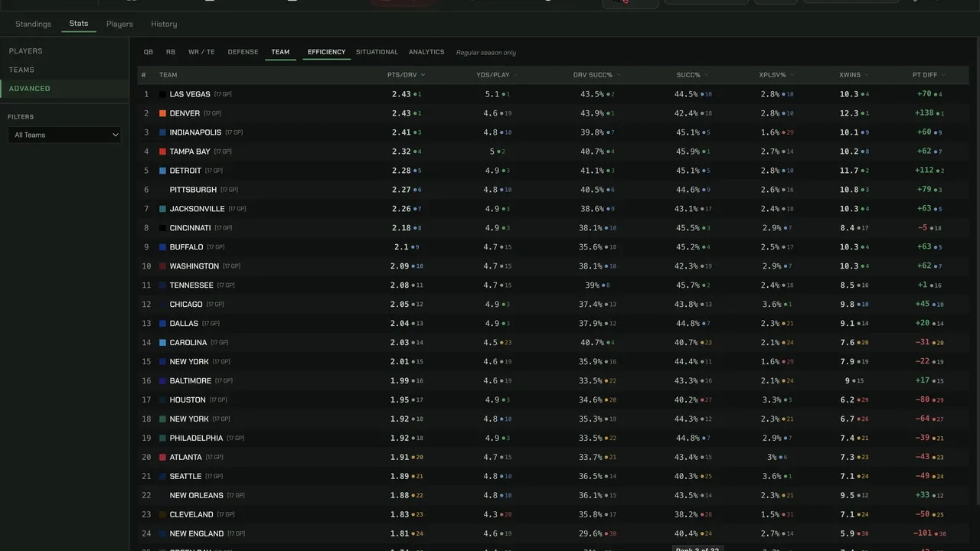Viewport: 980px width, 551px height.
Task: Switch to the RB stats tab
Action: coord(171,52)
